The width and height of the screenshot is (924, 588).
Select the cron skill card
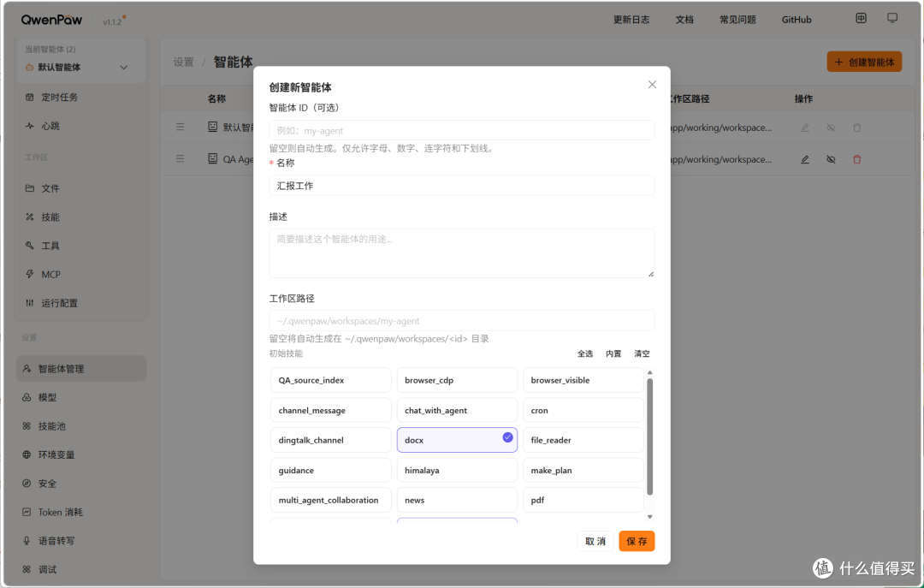pyautogui.click(x=583, y=410)
